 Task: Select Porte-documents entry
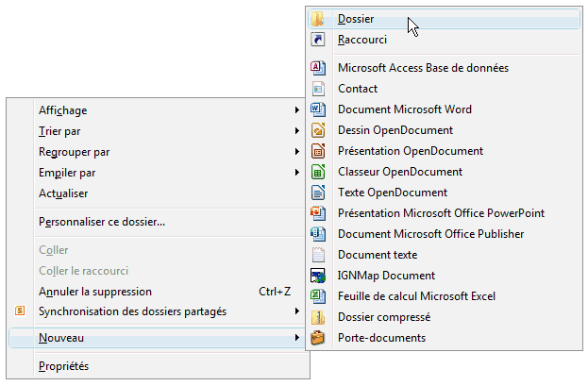(x=444, y=338)
